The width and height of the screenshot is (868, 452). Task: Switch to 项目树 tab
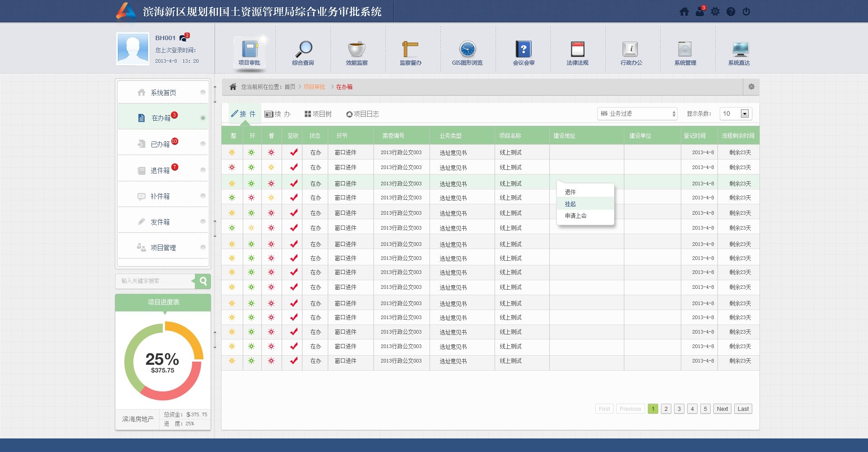click(x=318, y=114)
